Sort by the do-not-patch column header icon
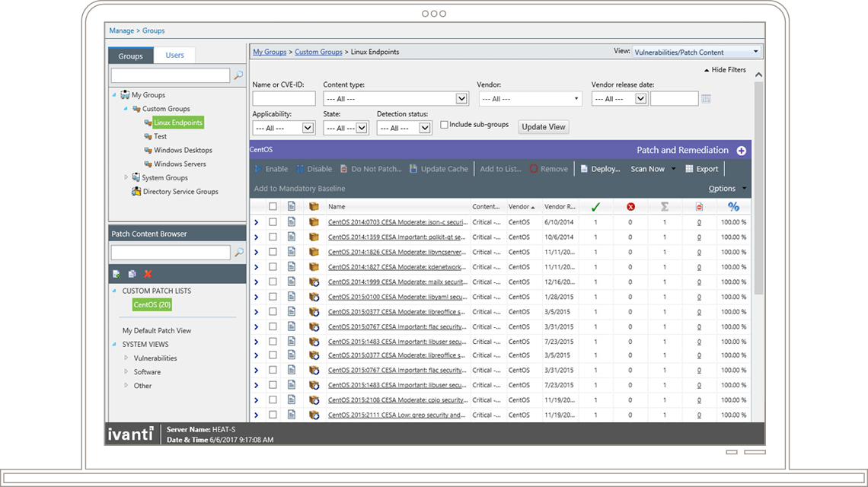The height and width of the screenshot is (487, 868). coord(699,206)
